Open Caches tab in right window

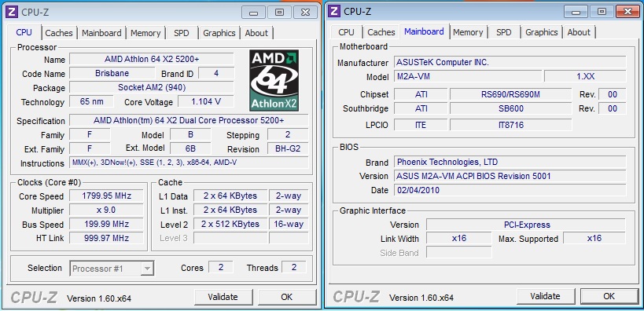[381, 32]
